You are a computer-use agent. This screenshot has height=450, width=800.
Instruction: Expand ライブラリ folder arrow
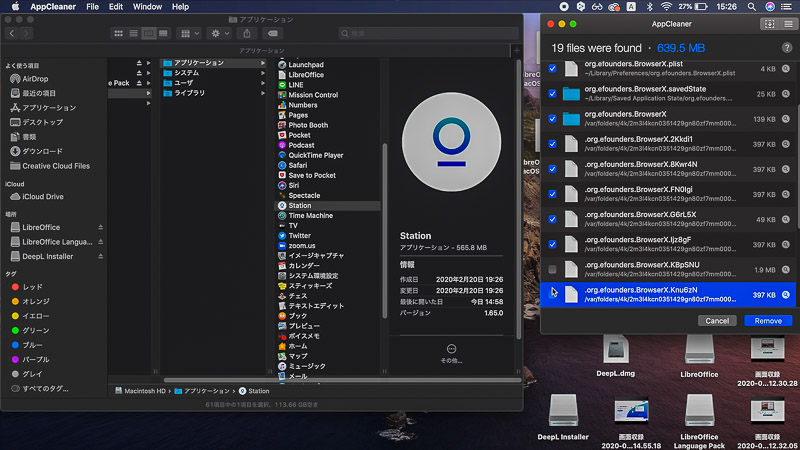(263, 93)
